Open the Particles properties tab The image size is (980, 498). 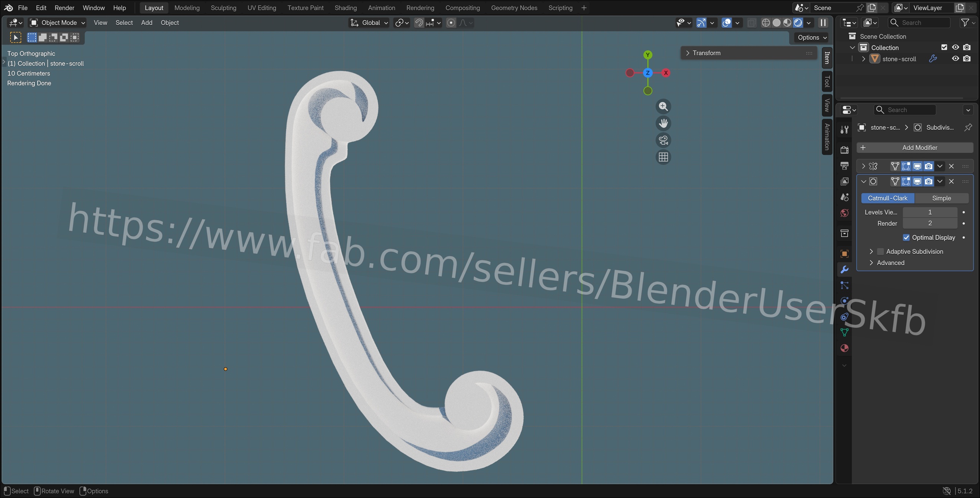pos(844,285)
